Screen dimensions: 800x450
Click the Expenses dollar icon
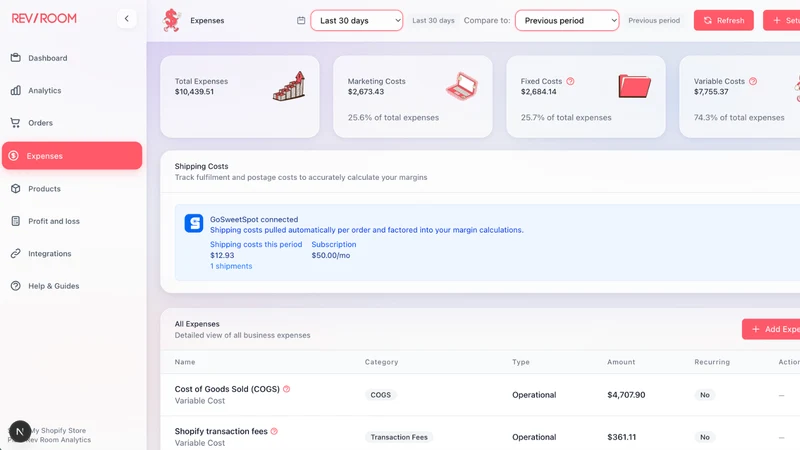point(14,156)
